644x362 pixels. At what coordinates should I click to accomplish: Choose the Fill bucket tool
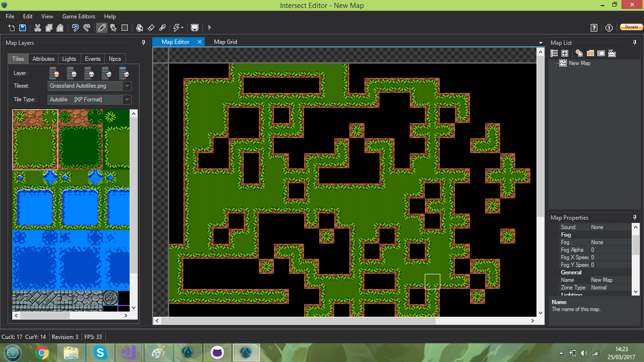point(140,28)
